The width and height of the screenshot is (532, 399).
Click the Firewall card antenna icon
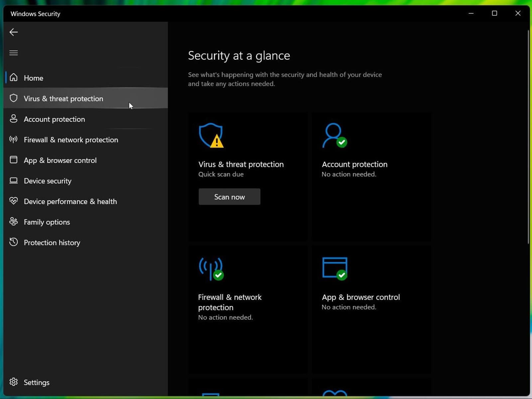[211, 269]
